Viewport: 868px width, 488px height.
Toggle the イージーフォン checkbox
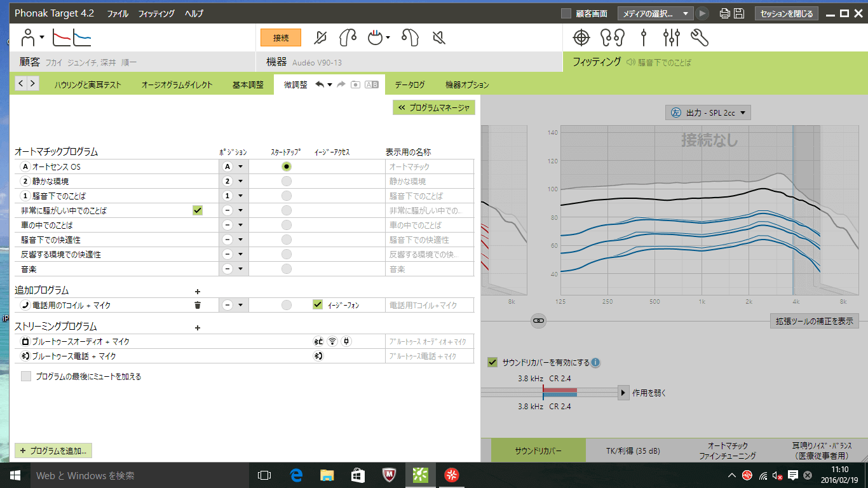pos(318,304)
